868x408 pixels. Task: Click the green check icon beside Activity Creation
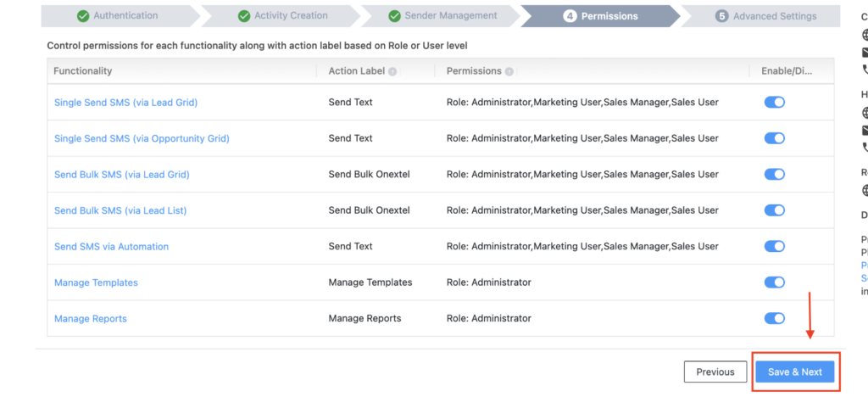coord(244,16)
